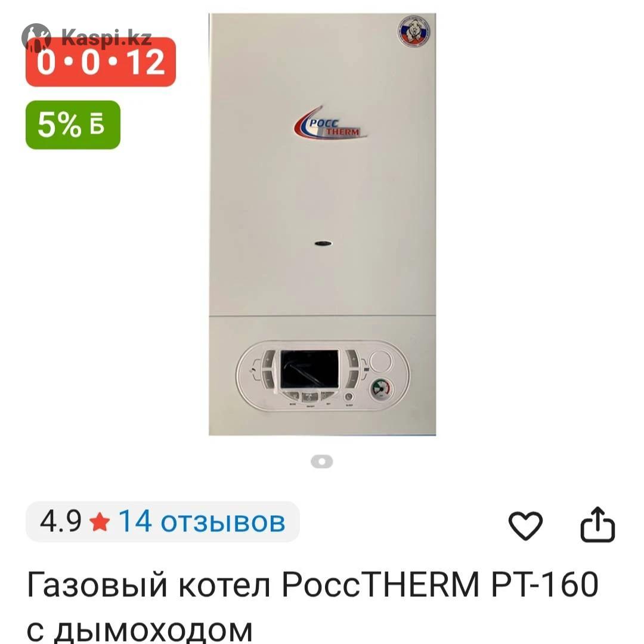
Task: Click the small oval badge on the boiler front
Action: (323, 243)
